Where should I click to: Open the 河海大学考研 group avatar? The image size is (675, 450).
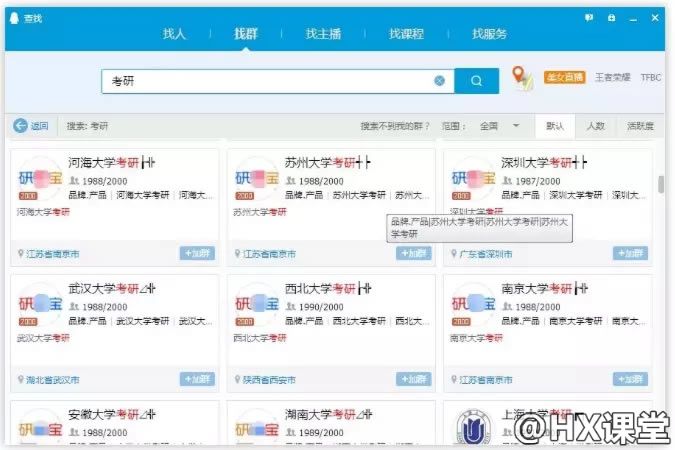pyautogui.click(x=40, y=178)
